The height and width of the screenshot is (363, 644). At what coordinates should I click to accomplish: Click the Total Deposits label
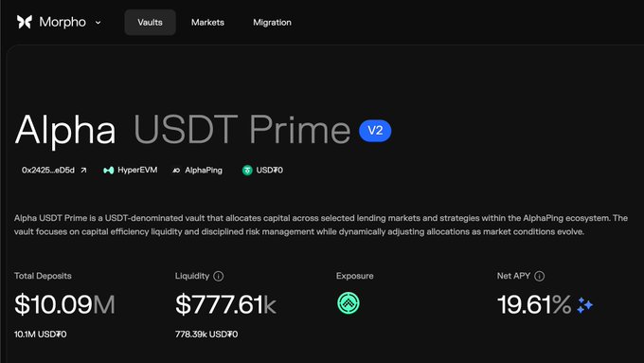click(x=43, y=276)
